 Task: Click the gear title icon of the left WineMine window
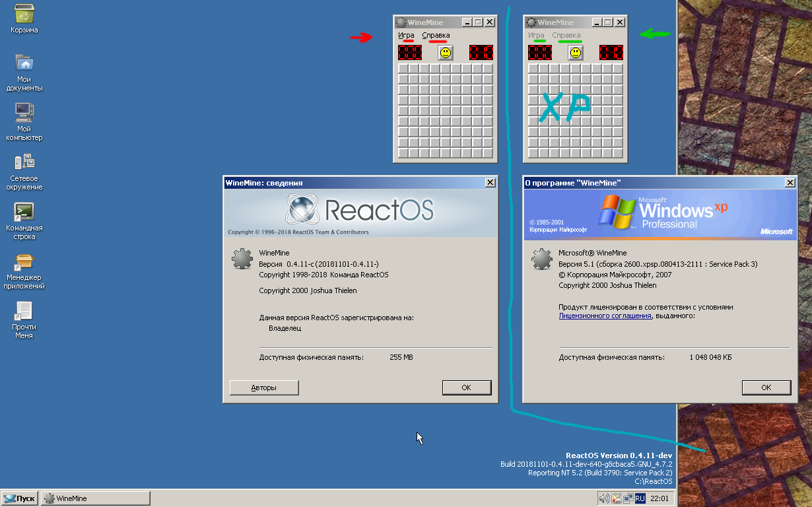point(401,22)
